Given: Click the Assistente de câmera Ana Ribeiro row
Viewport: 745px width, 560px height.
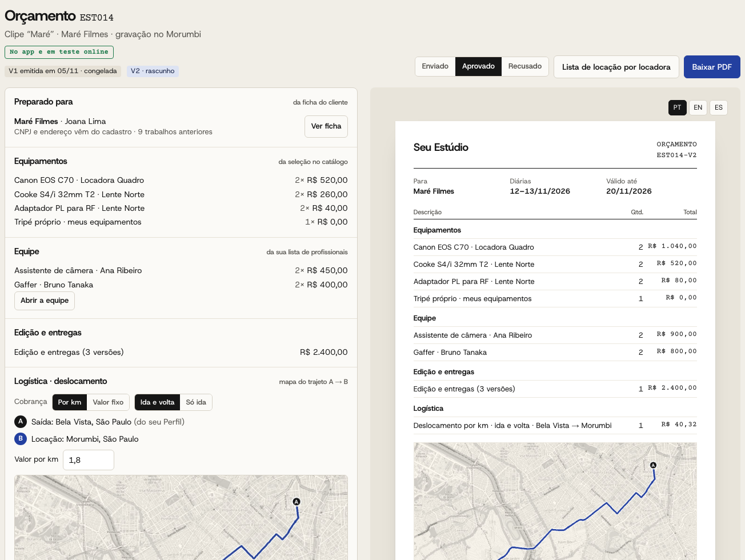Looking at the screenshot, I should (x=181, y=270).
